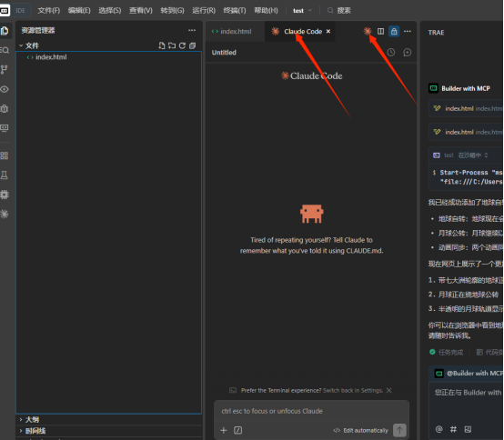
Task: Expand the 大纲 outline section
Action: tap(28, 419)
